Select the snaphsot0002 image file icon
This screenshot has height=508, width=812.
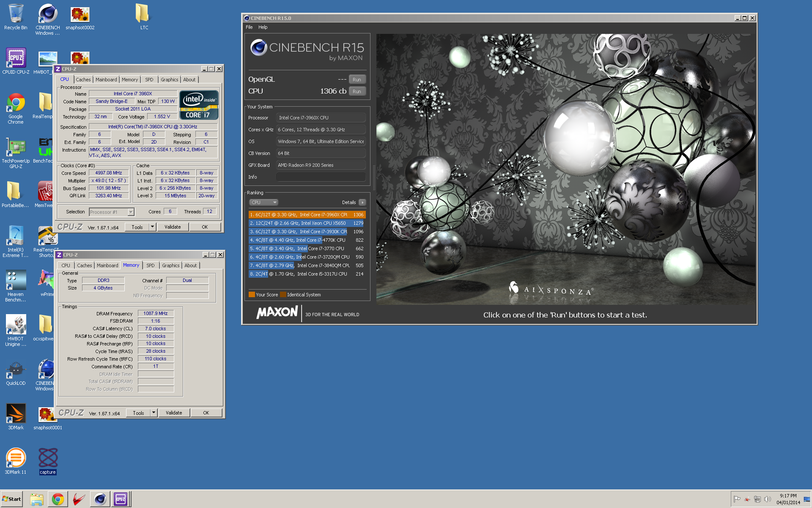pyautogui.click(x=80, y=18)
